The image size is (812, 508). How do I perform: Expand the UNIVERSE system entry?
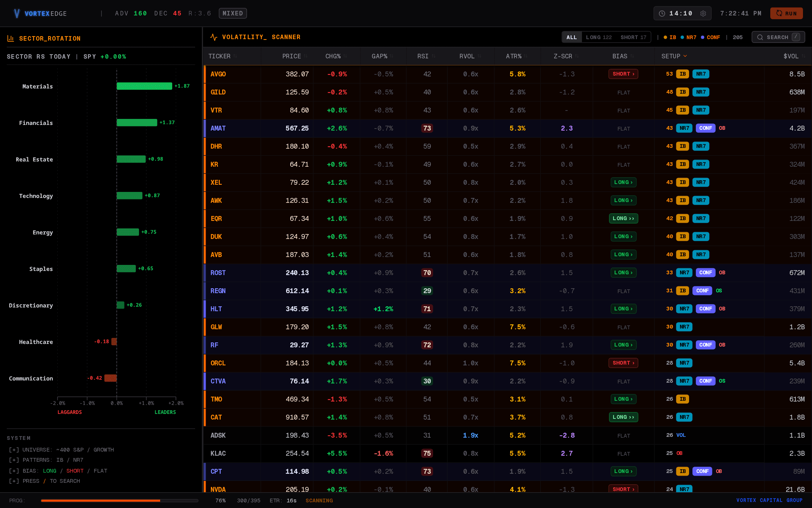61,450
